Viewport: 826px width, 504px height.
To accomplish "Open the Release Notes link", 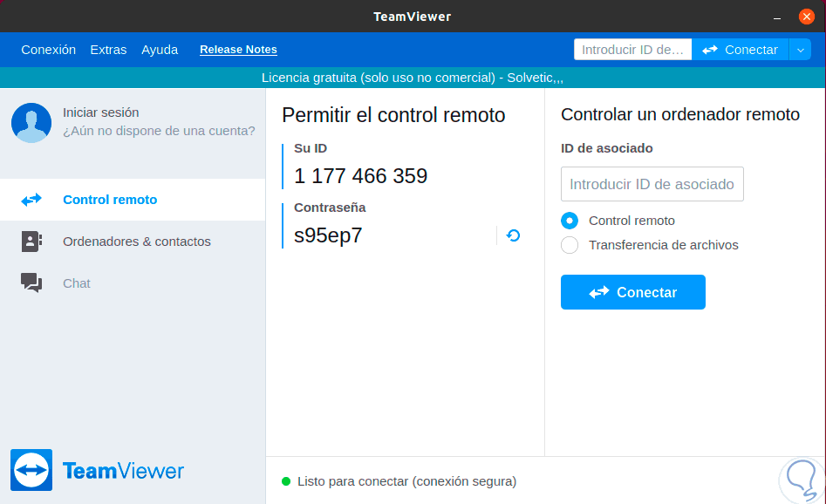I will click(238, 50).
